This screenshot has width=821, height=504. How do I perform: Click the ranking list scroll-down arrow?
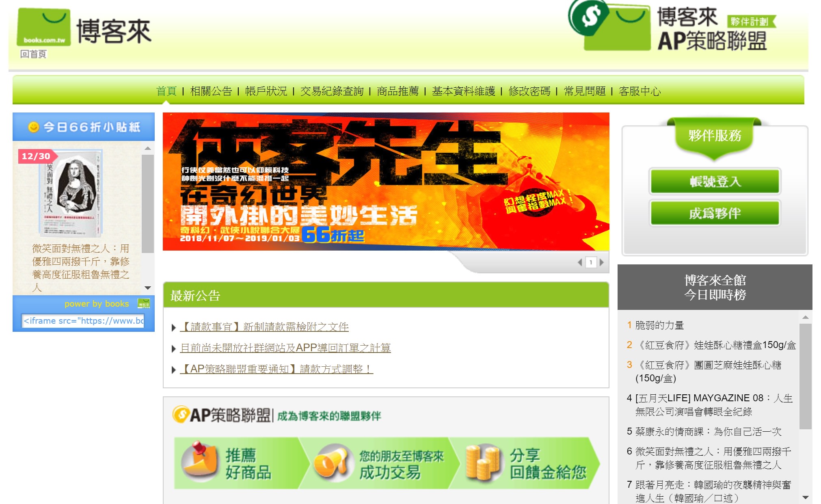(x=806, y=497)
